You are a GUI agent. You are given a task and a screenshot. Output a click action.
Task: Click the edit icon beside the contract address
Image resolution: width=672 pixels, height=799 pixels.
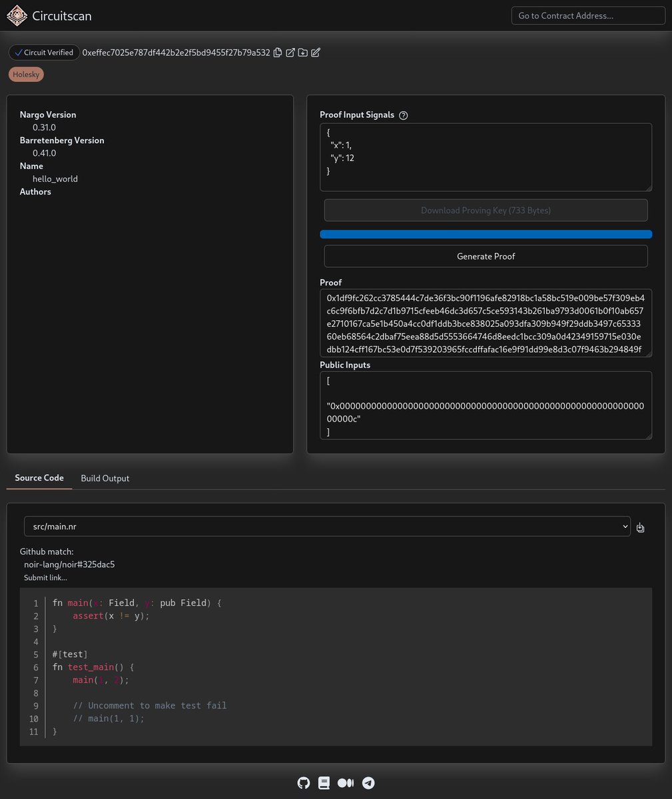(x=316, y=53)
